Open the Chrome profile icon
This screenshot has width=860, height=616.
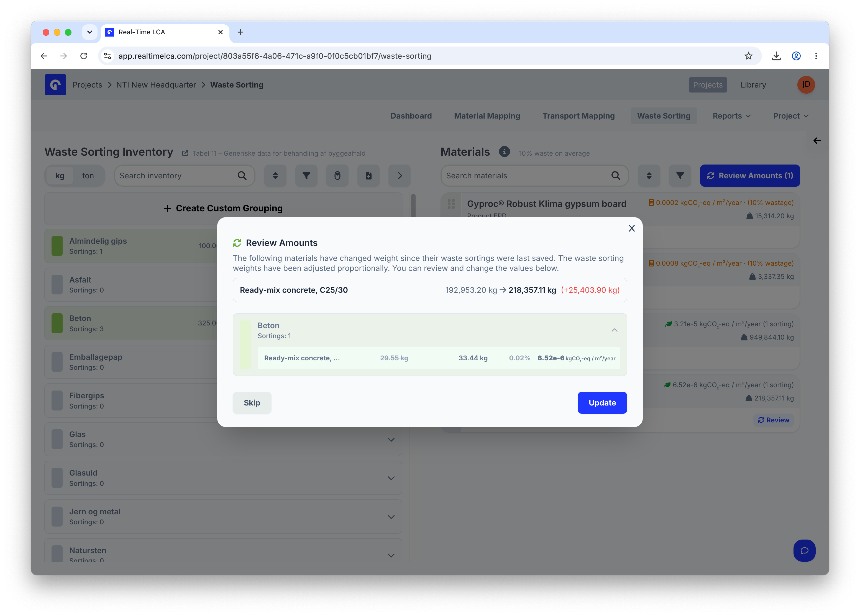796,56
